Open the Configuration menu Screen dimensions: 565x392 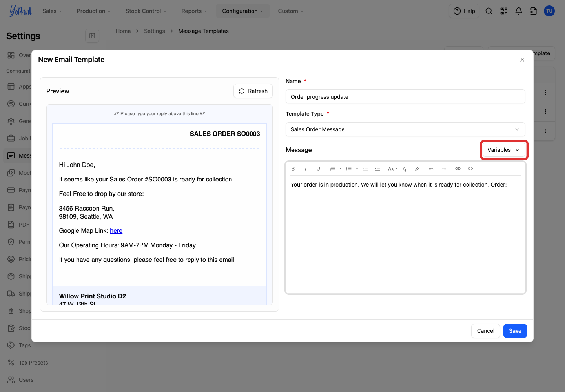click(x=242, y=11)
